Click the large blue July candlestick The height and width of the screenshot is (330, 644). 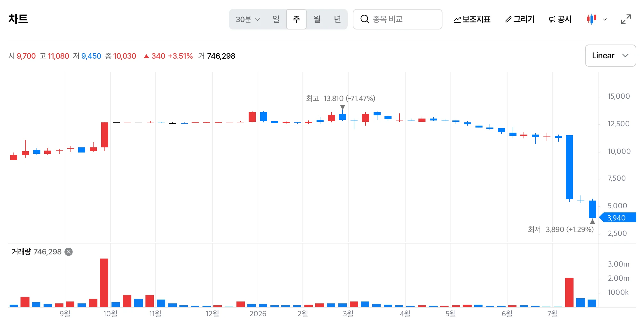569,167
